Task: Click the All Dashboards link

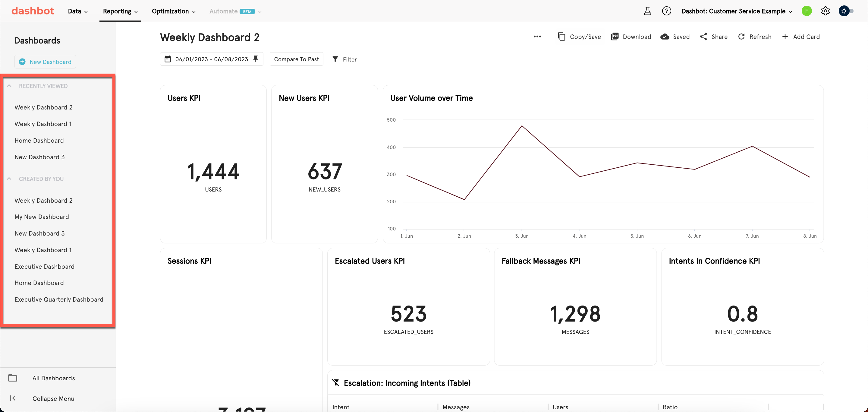Action: [x=54, y=378]
